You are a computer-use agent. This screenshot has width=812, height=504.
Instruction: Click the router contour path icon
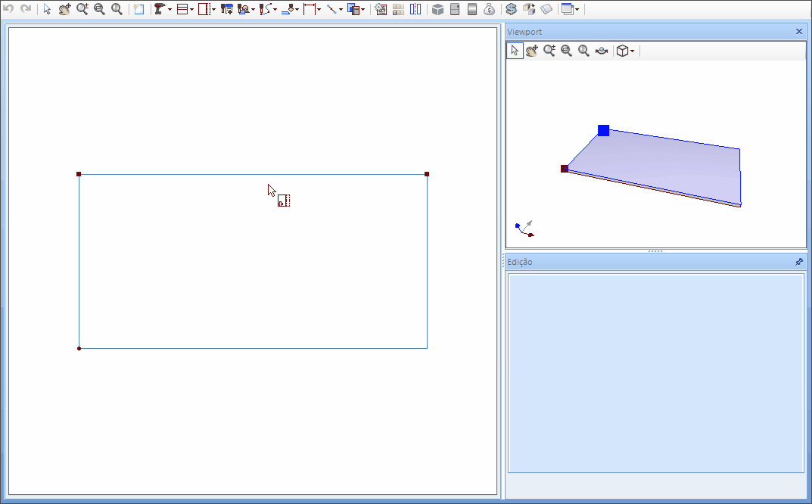pyautogui.click(x=265, y=9)
